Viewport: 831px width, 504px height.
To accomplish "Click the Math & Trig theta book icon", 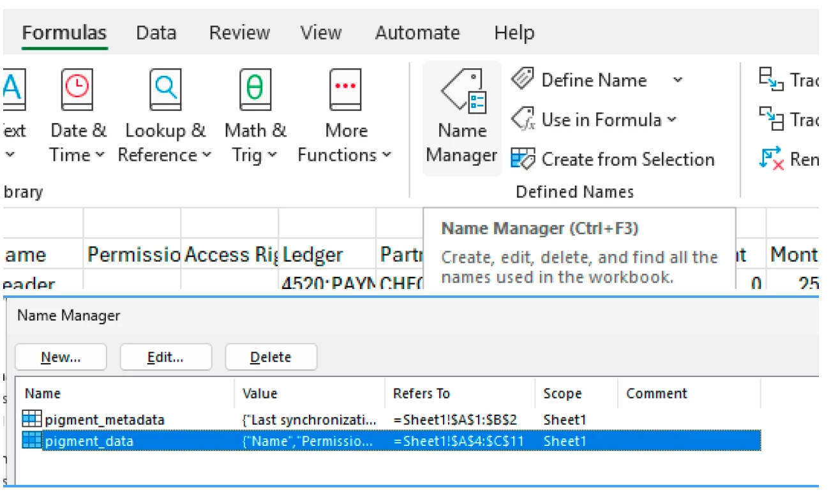I will (x=255, y=91).
